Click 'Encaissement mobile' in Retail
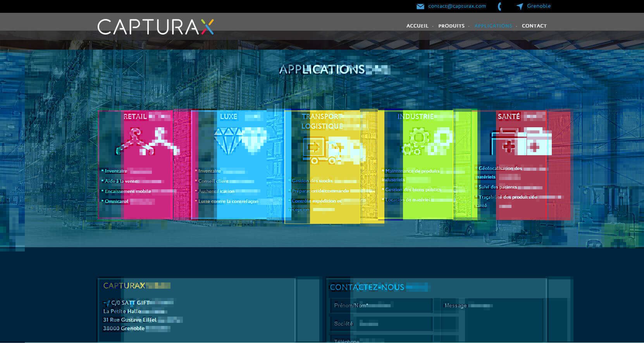This screenshot has height=343, width=644. [128, 191]
